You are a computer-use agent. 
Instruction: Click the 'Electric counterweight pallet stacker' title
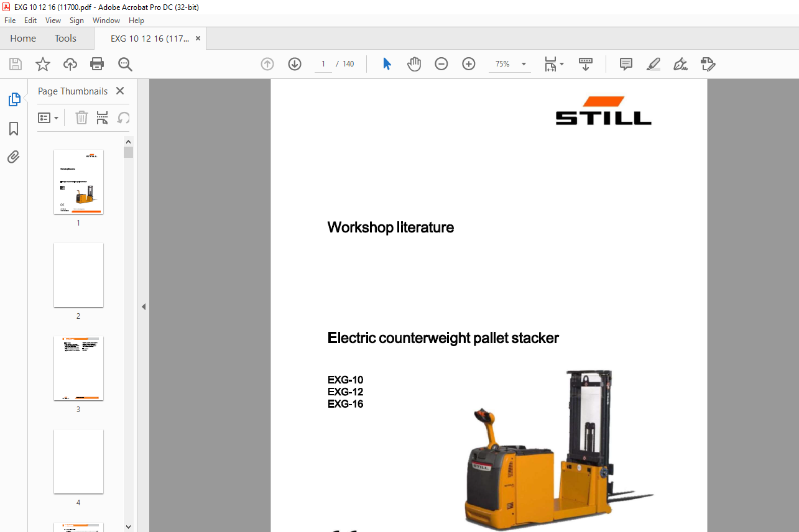[x=443, y=338]
